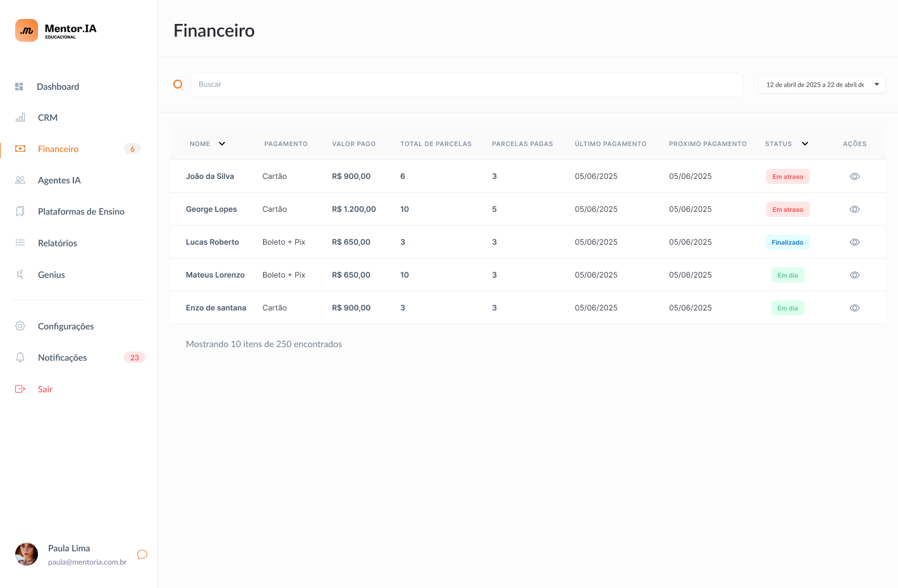Click Paula Lima profile avatar
Image resolution: width=898 pixels, height=588 pixels.
27,554
